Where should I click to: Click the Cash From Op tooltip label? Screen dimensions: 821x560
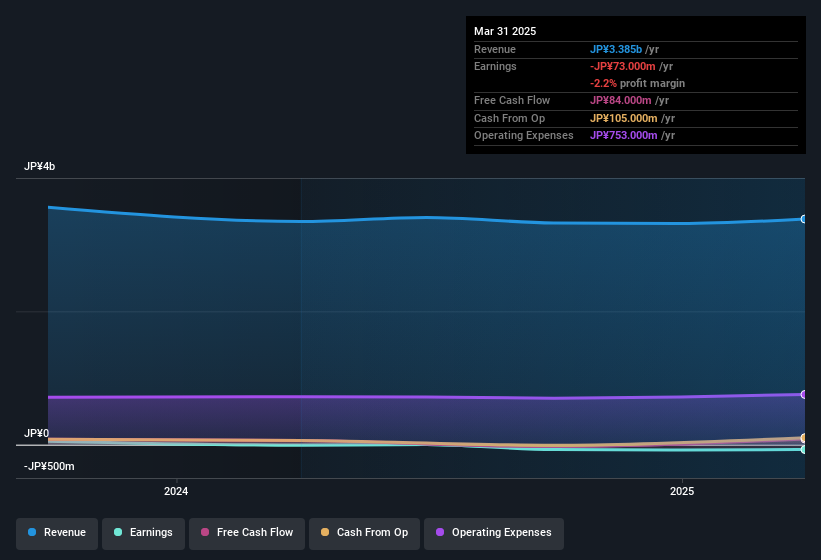(509, 118)
